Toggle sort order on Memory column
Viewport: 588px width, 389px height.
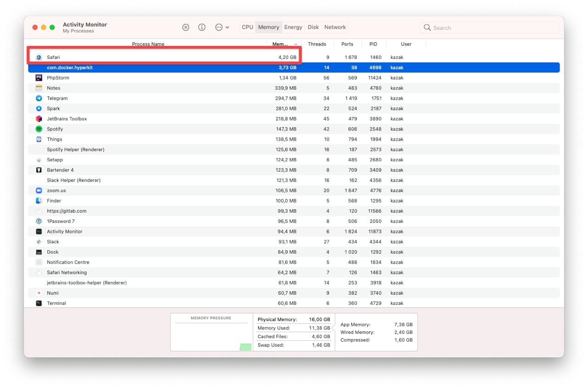(x=284, y=44)
